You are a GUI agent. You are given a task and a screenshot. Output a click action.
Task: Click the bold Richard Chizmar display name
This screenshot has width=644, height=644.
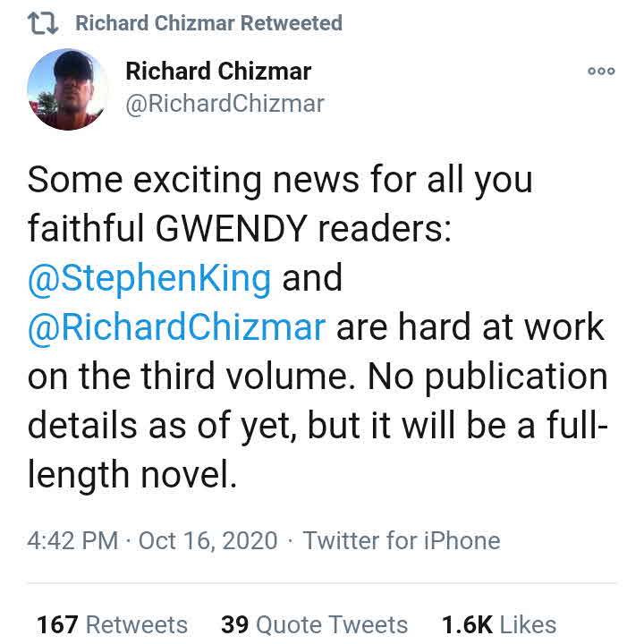pyautogui.click(x=218, y=70)
